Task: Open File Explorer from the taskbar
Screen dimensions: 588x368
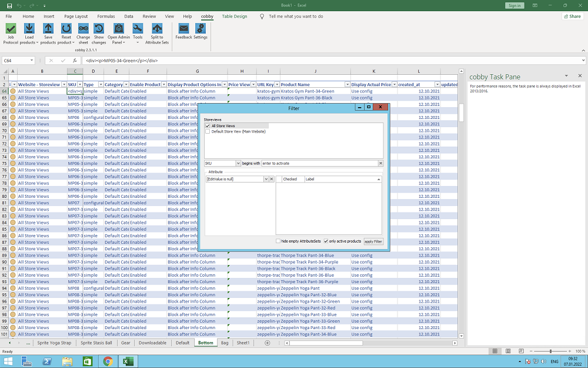Action: pos(67,362)
